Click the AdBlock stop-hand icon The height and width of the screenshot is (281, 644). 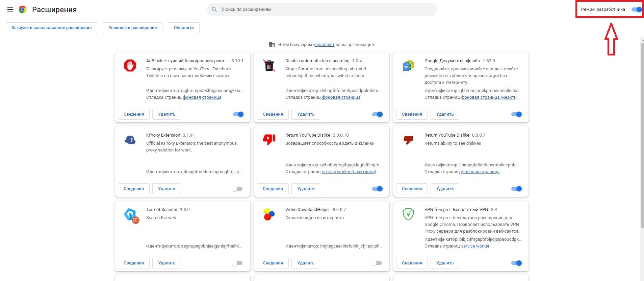130,65
